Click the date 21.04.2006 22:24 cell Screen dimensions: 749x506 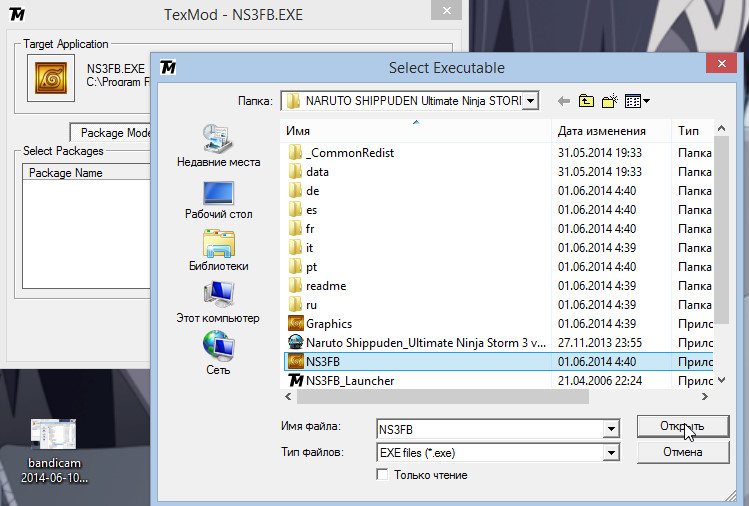[599, 381]
